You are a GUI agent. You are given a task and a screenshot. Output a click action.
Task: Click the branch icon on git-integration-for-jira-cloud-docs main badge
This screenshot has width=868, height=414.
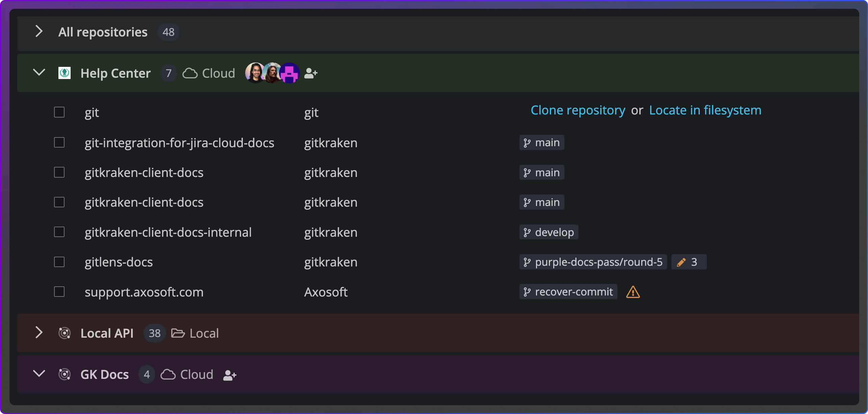click(x=527, y=142)
